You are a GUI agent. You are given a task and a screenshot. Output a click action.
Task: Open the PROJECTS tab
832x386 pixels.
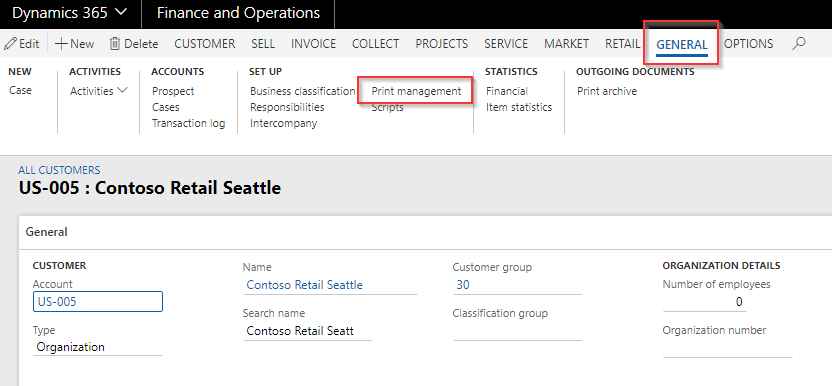point(441,44)
